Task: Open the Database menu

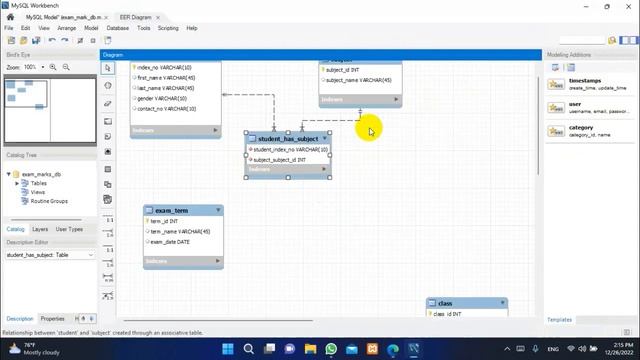Action: click(x=118, y=28)
